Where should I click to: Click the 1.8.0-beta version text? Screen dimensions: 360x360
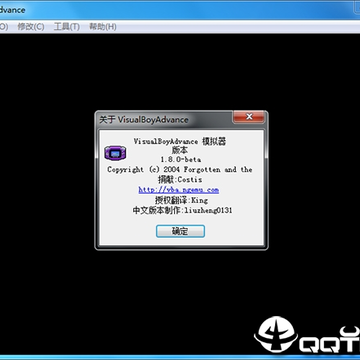coord(181,160)
